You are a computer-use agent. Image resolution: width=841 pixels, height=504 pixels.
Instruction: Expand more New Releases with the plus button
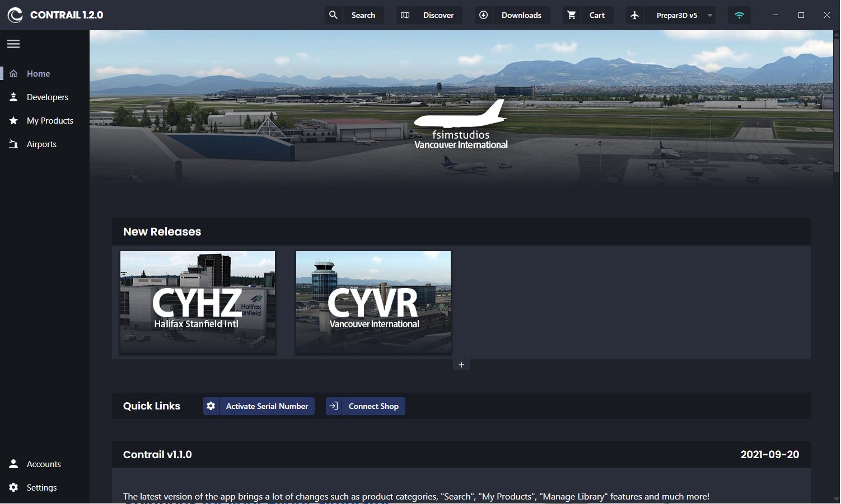(461, 364)
